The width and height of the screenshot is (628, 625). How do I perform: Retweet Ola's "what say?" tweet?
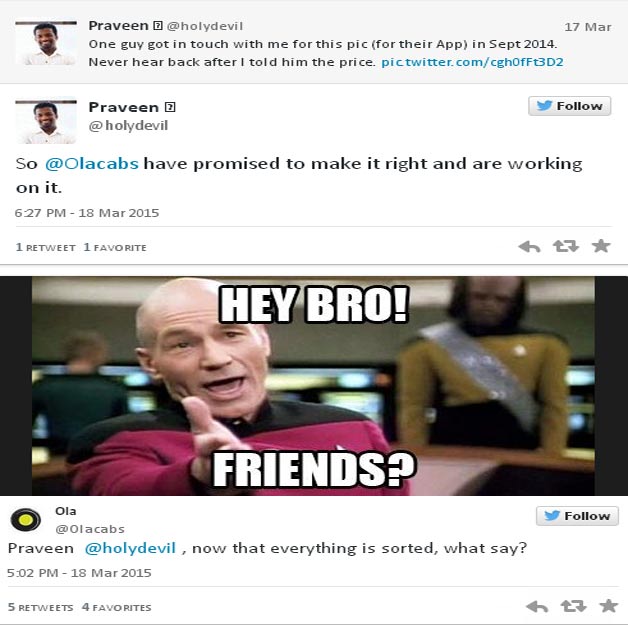(x=573, y=606)
